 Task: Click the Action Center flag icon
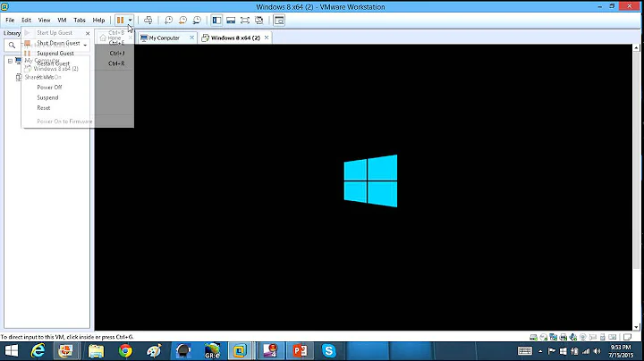[x=552, y=351]
